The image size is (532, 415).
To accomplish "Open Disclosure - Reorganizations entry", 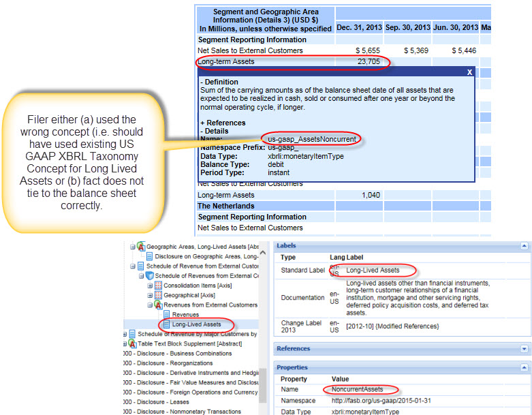I will click(168, 363).
